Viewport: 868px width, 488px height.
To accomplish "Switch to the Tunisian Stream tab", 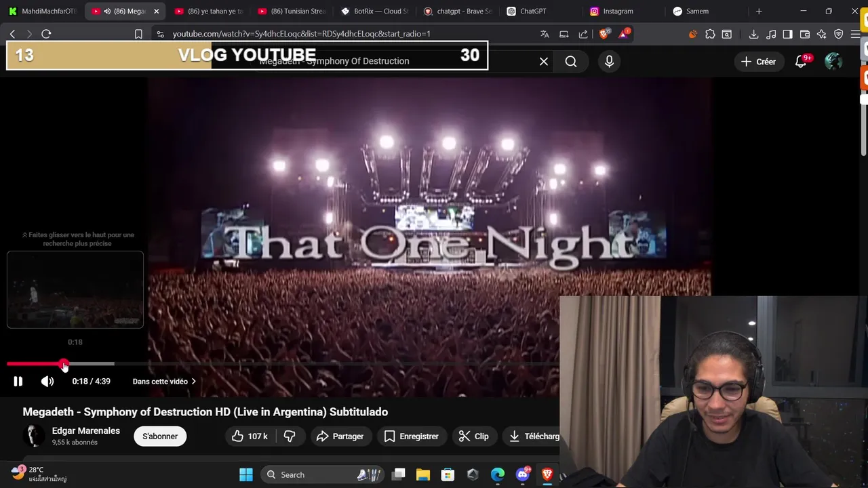I will point(292,11).
